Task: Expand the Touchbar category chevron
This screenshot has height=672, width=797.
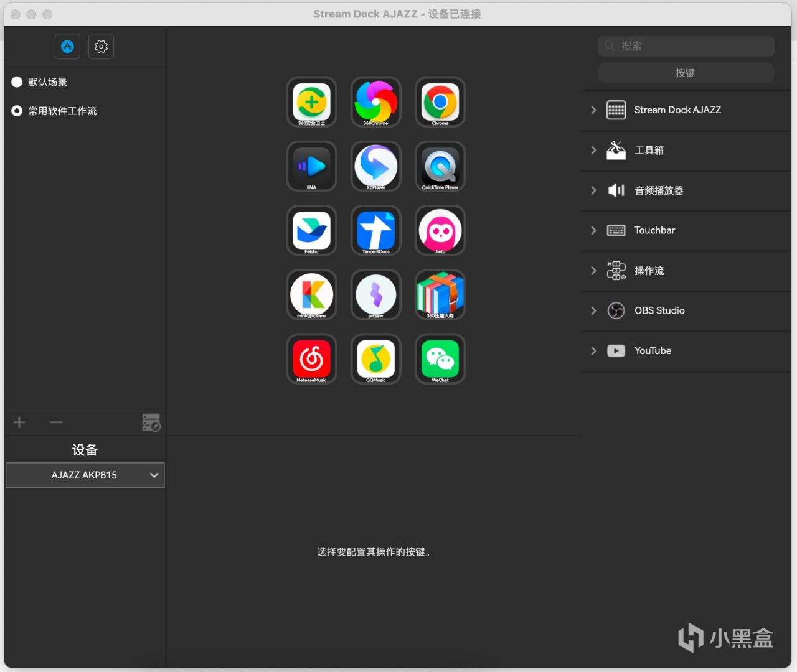Action: 593,230
